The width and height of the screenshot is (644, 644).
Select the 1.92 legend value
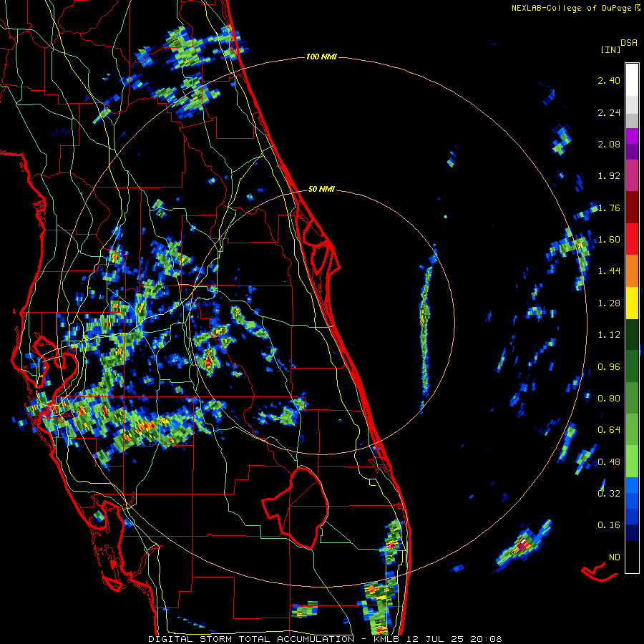click(609, 176)
